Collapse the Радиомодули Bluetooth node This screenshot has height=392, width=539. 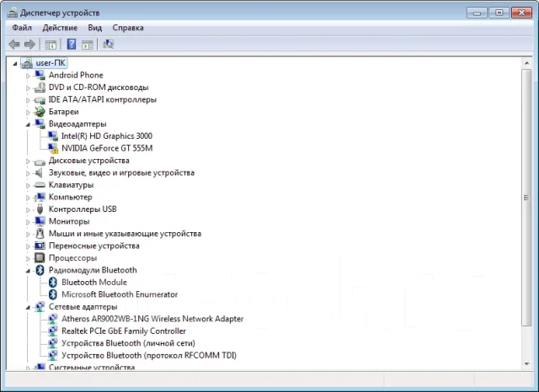pos(28,271)
